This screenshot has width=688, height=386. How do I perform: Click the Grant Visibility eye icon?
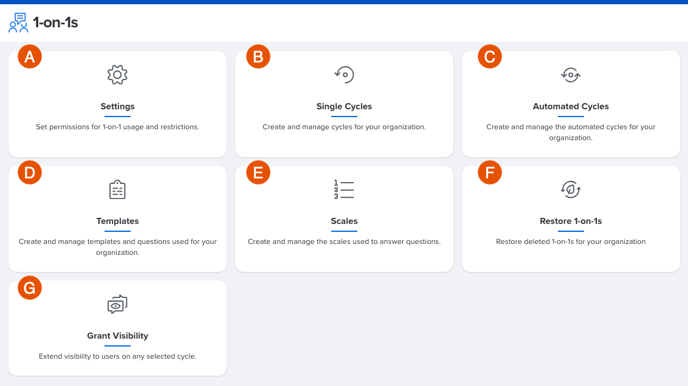pos(117,304)
